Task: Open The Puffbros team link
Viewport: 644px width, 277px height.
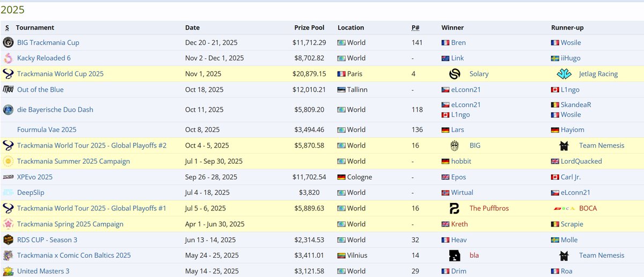Action: point(489,208)
